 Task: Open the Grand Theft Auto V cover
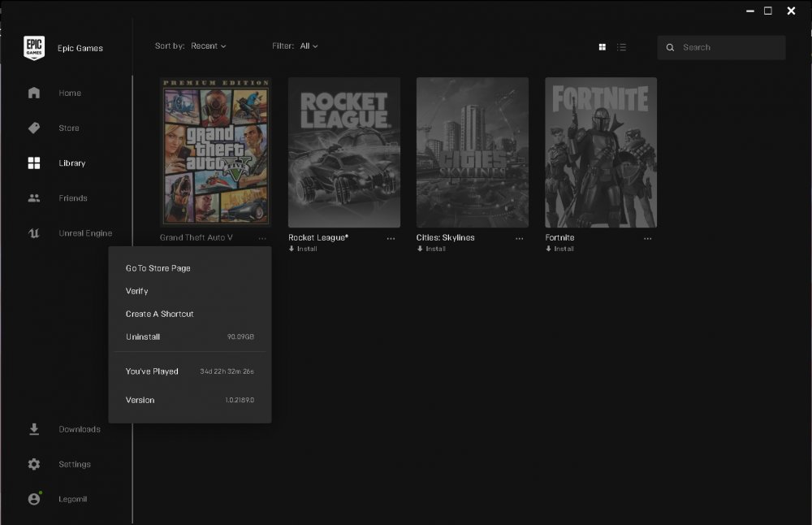pos(215,152)
